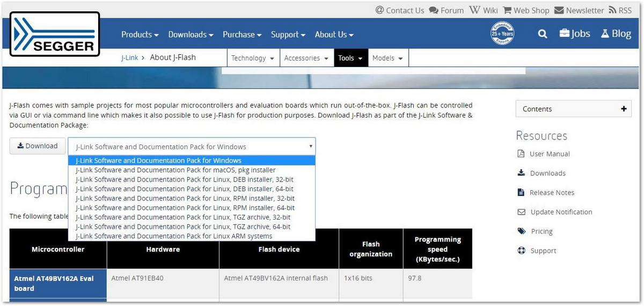The height and width of the screenshot is (306, 644).
Task: Open the User Manual resource link
Action: [550, 154]
